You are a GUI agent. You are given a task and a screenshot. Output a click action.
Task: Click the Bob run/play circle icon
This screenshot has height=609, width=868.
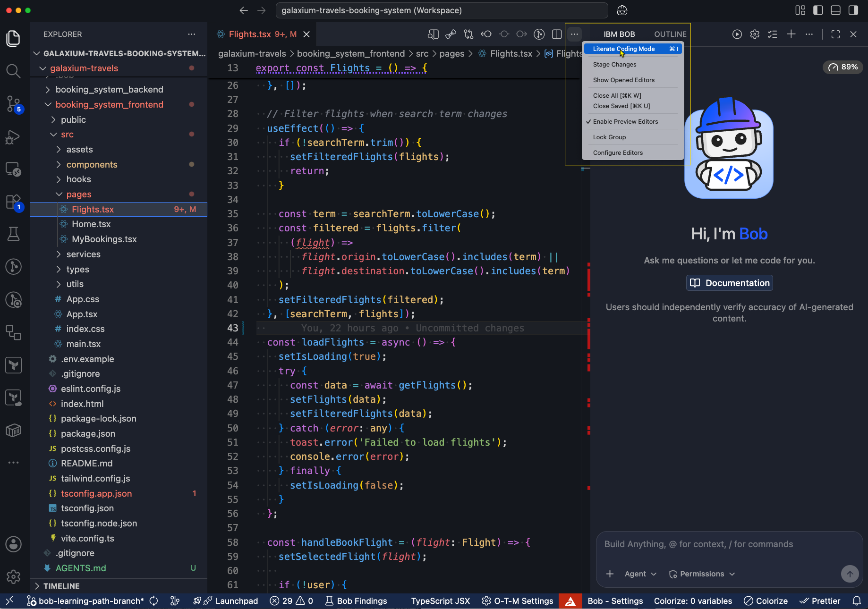click(737, 34)
